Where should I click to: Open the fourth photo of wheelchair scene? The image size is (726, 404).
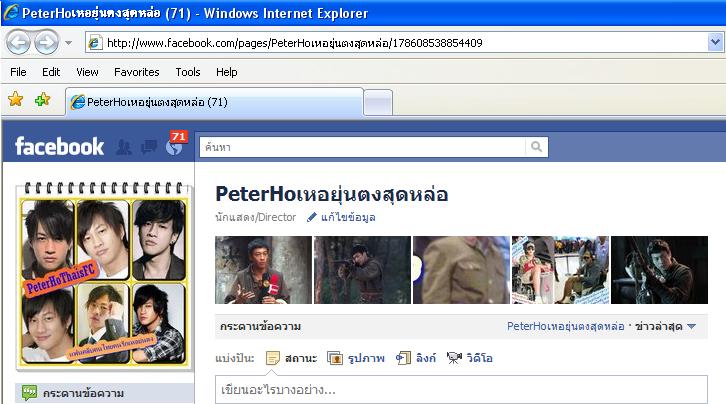click(x=560, y=270)
